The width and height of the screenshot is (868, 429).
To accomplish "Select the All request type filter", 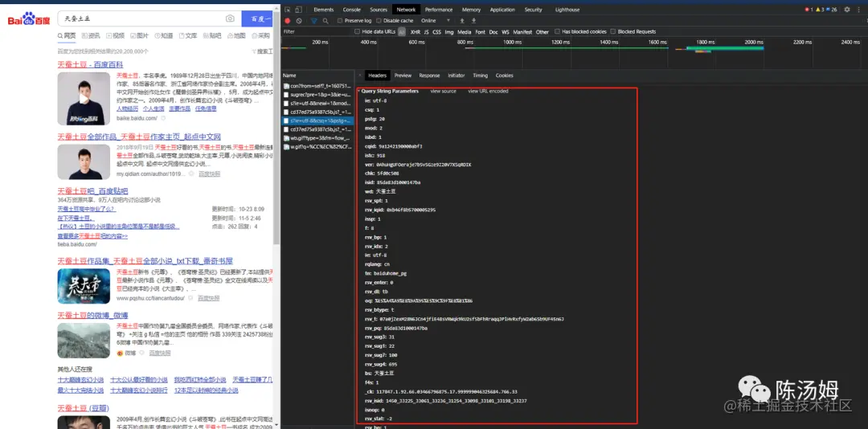I will pos(402,32).
